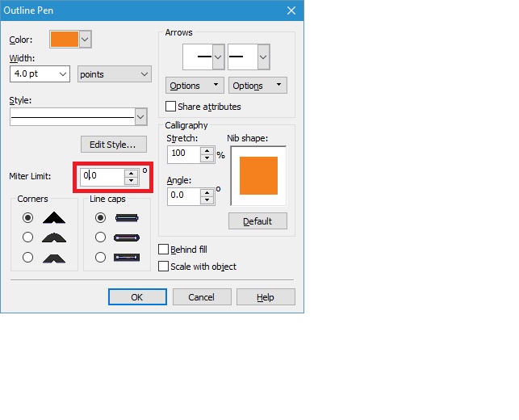Click into the calligraphy Angle field
The image size is (519, 420).
(x=184, y=196)
